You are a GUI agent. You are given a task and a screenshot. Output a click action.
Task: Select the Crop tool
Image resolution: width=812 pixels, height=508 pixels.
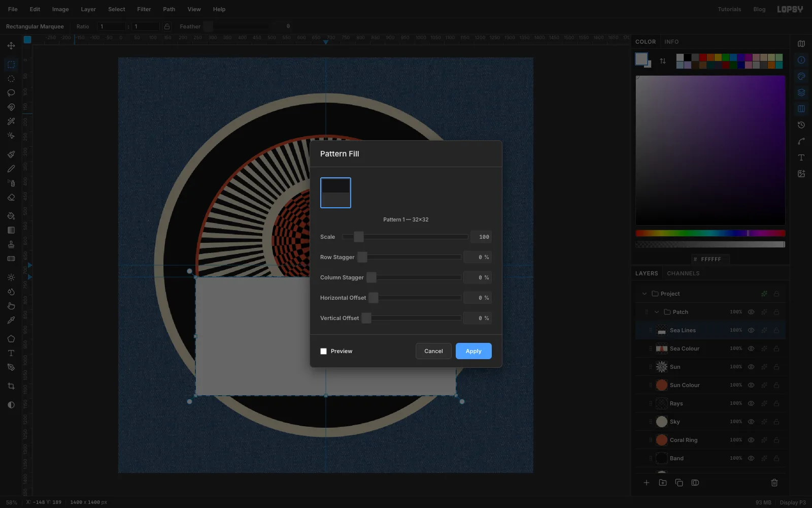[x=11, y=386]
